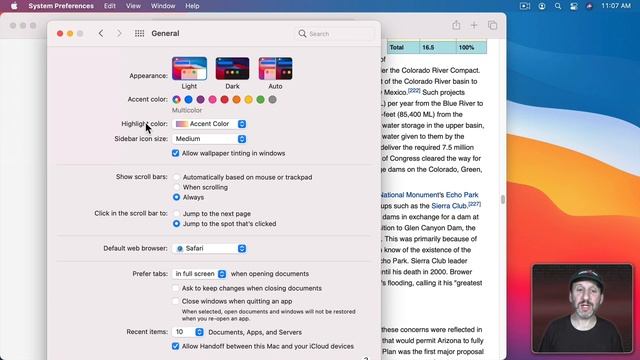Click the Total table cell in Safari
Viewport: 640px width, 360px height.
click(403, 47)
